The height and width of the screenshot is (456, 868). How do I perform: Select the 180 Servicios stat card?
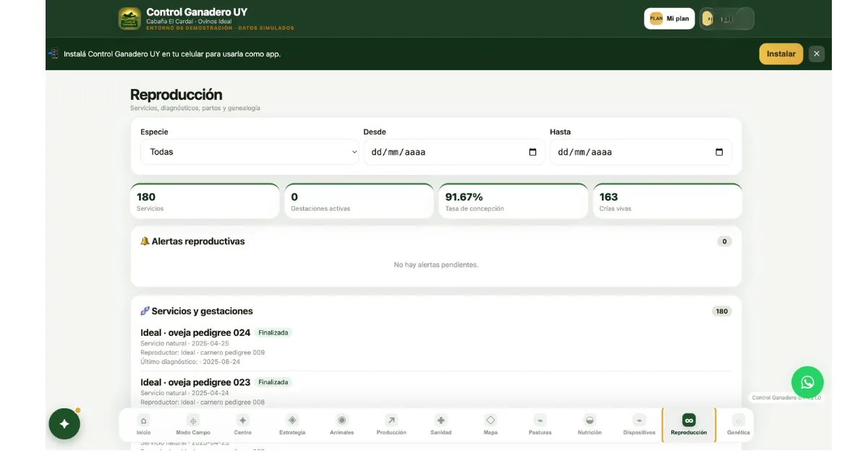click(205, 201)
